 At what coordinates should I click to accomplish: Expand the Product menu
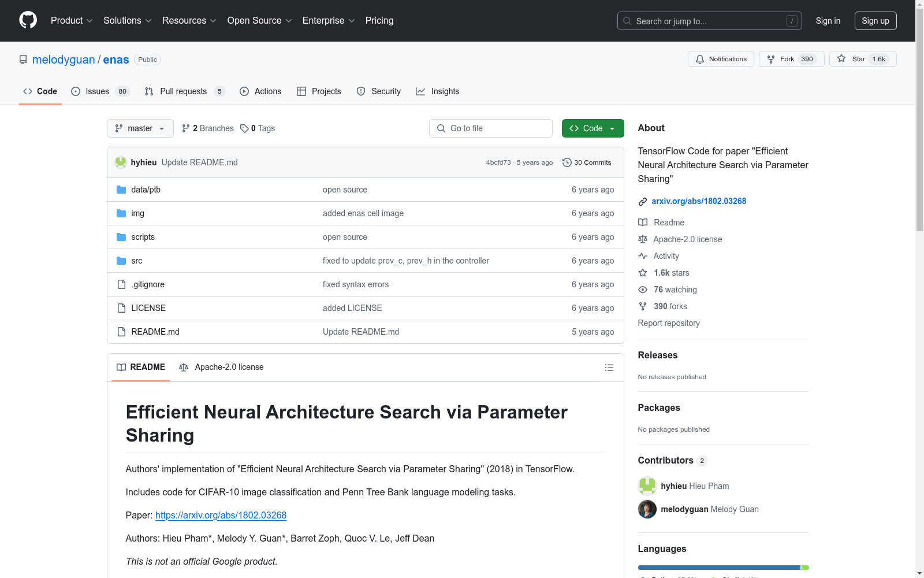(x=72, y=20)
